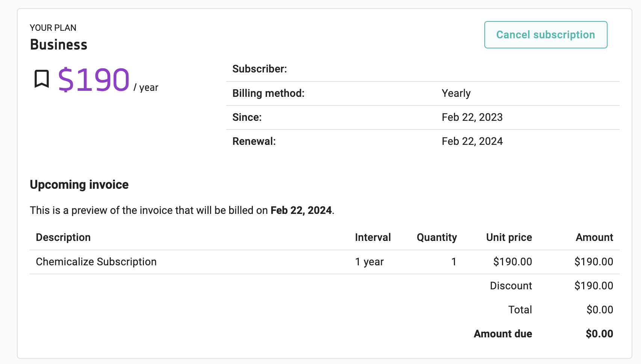Click the purple bookmark plan icon
This screenshot has height=364, width=641.
click(x=41, y=79)
